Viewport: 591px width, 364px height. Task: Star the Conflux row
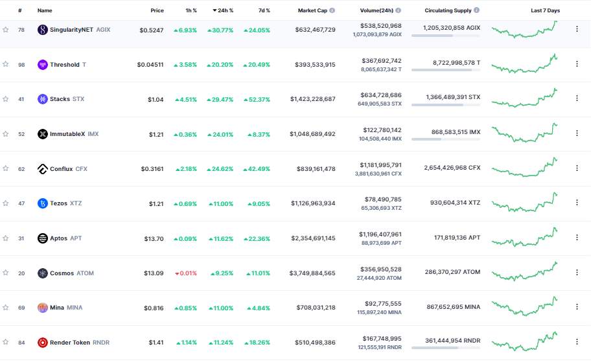[6, 168]
